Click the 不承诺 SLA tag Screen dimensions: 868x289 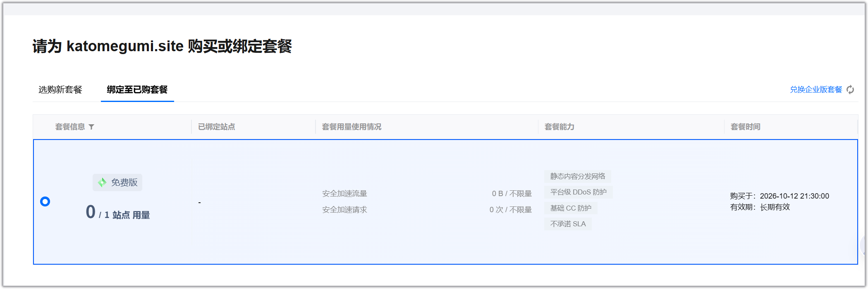pyautogui.click(x=568, y=224)
